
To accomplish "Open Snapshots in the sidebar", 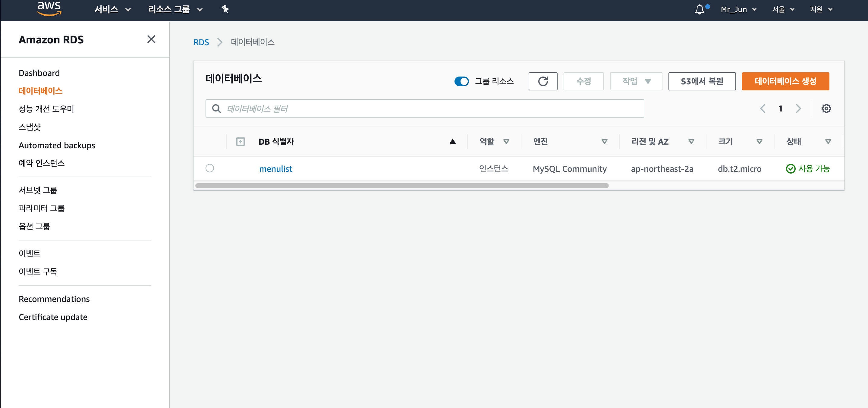I will [x=30, y=127].
